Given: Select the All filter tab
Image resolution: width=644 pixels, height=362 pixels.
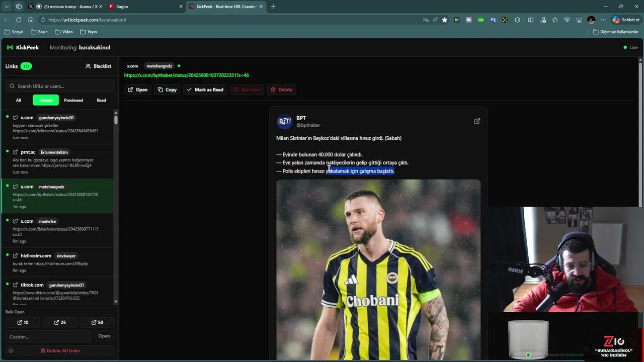Looking at the screenshot, I should point(18,100).
